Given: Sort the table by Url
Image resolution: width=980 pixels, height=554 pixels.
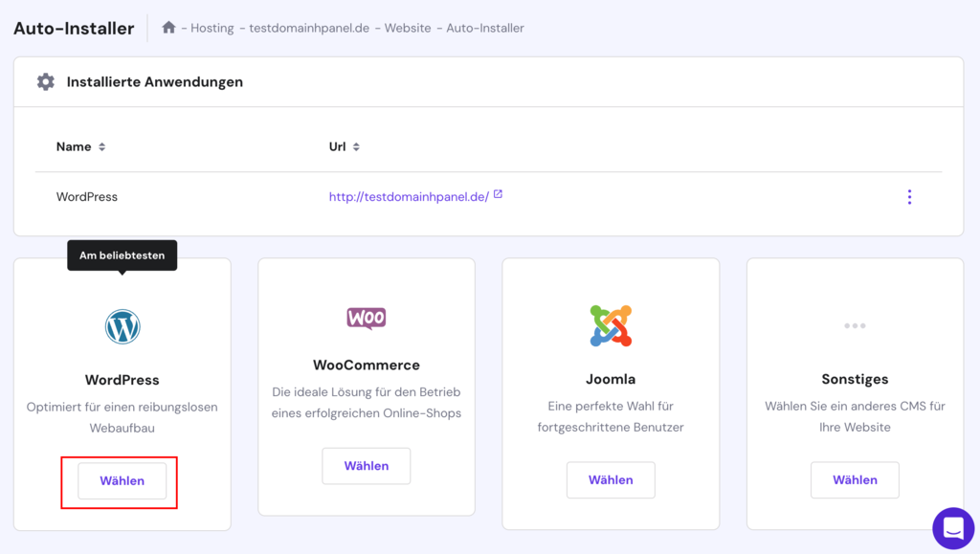Looking at the screenshot, I should tap(356, 146).
